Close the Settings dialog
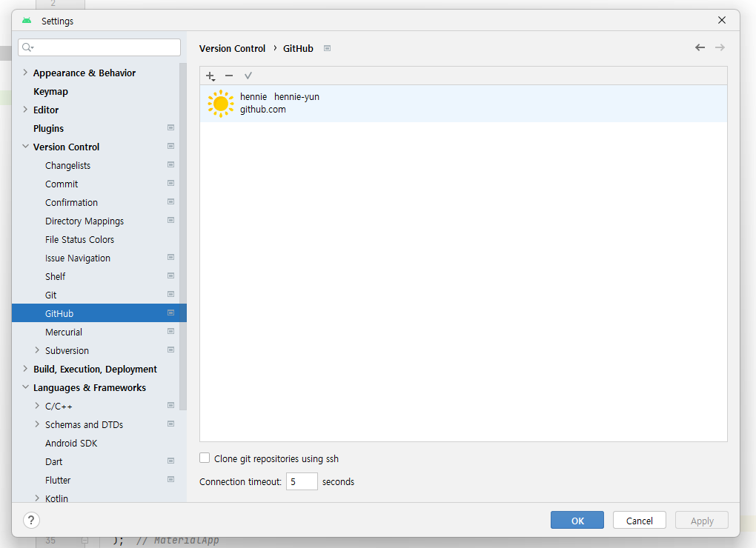756x548 pixels. click(722, 20)
